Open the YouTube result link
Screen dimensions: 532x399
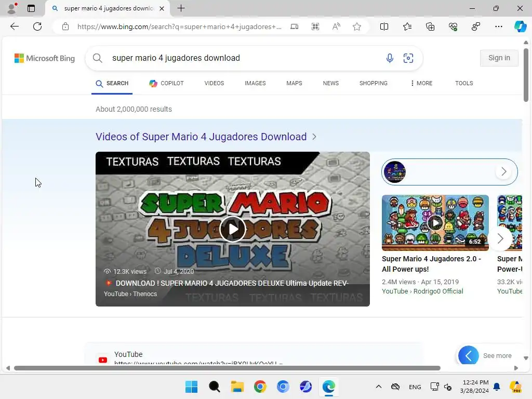198,363
